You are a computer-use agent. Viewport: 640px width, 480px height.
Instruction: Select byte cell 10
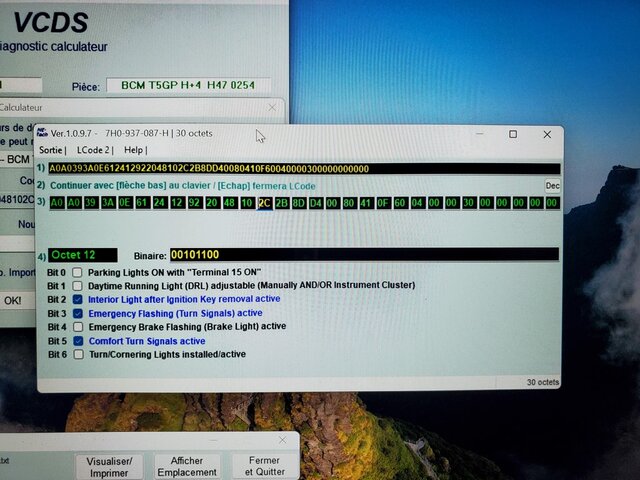pos(247,203)
